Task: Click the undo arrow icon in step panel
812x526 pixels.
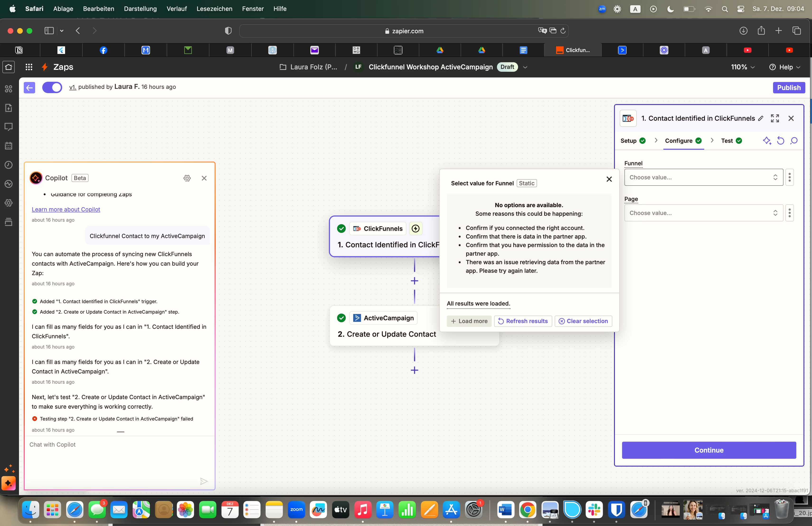Action: [x=780, y=141]
